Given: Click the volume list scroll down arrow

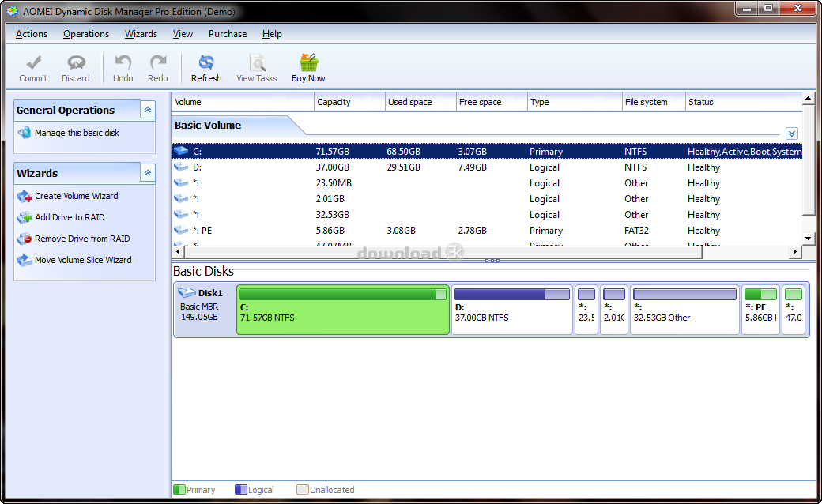Looking at the screenshot, I should (808, 239).
